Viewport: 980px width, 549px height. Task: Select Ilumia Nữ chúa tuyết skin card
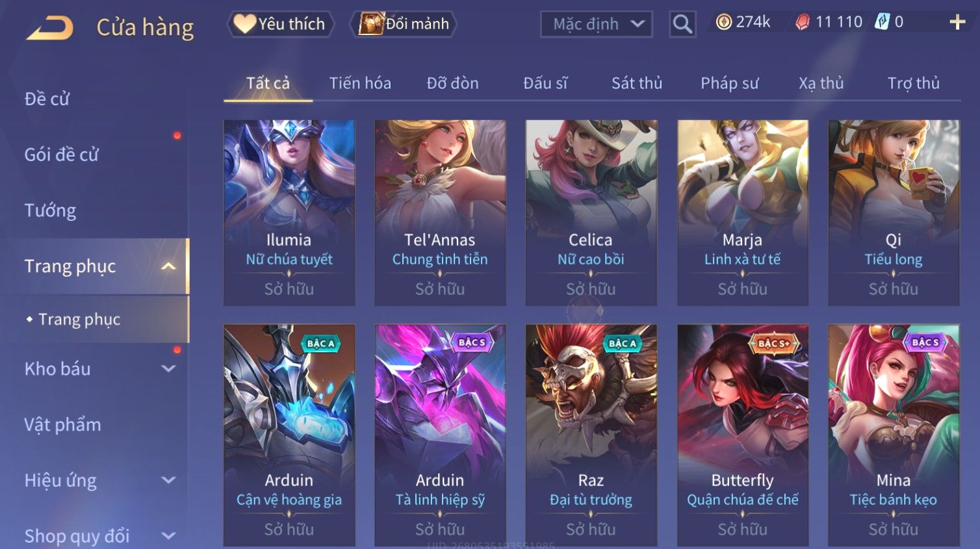coord(289,212)
